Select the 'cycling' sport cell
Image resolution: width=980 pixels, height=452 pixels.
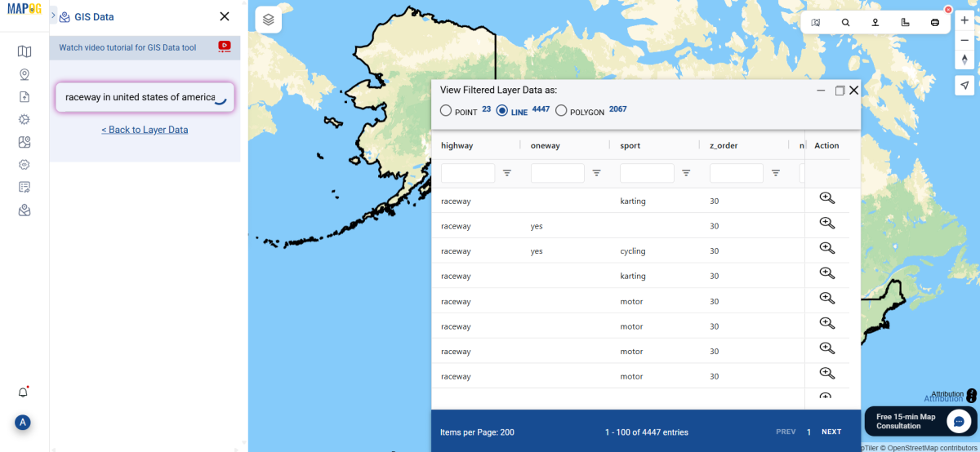click(x=633, y=251)
